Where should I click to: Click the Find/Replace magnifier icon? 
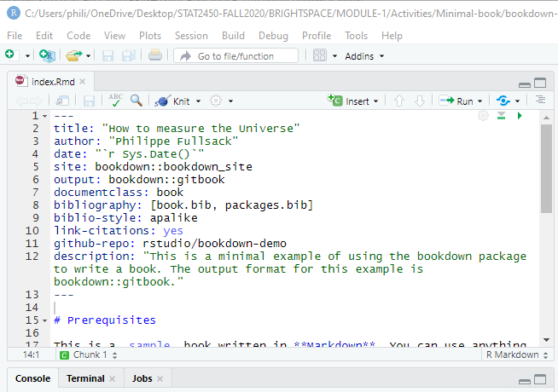tap(137, 101)
